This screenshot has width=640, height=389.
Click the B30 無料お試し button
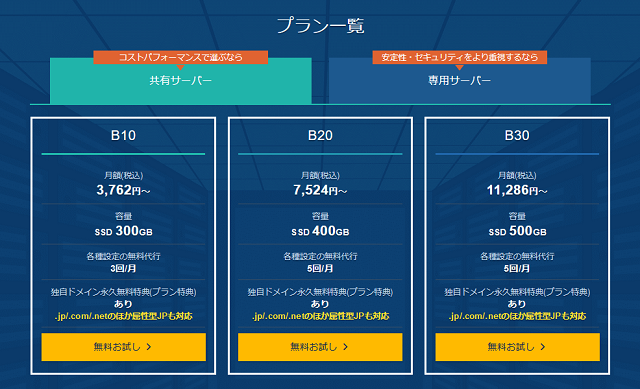(517, 347)
